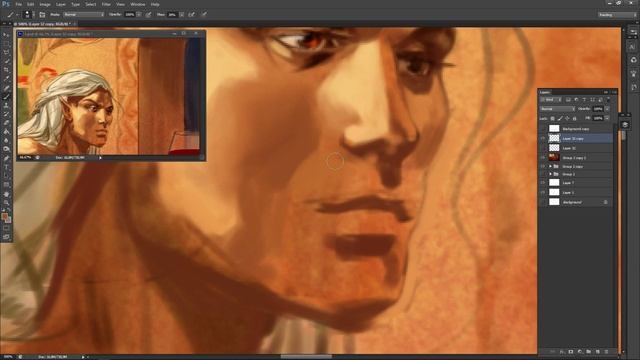
Task: Open the File menu
Action: pos(18,4)
